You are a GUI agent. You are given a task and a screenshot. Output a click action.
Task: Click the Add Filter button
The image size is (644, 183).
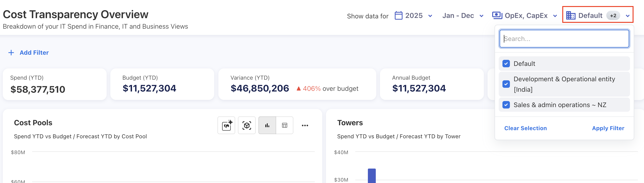pos(34,53)
